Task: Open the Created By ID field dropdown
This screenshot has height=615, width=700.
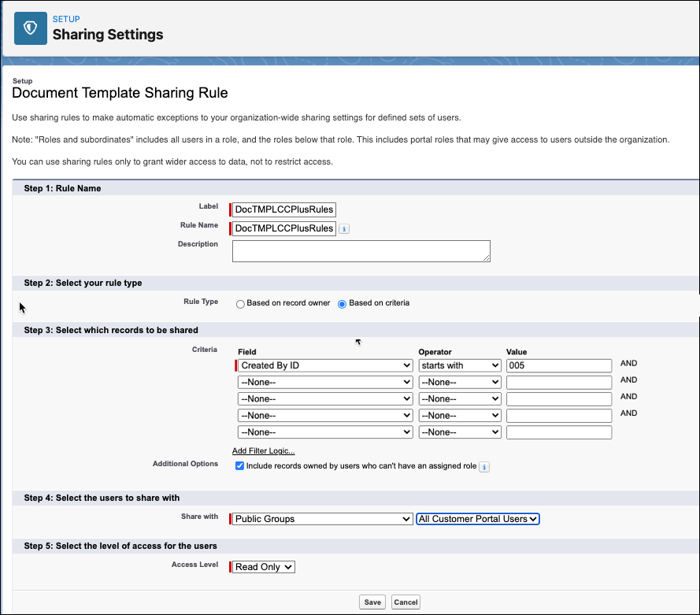Action: 325,365
